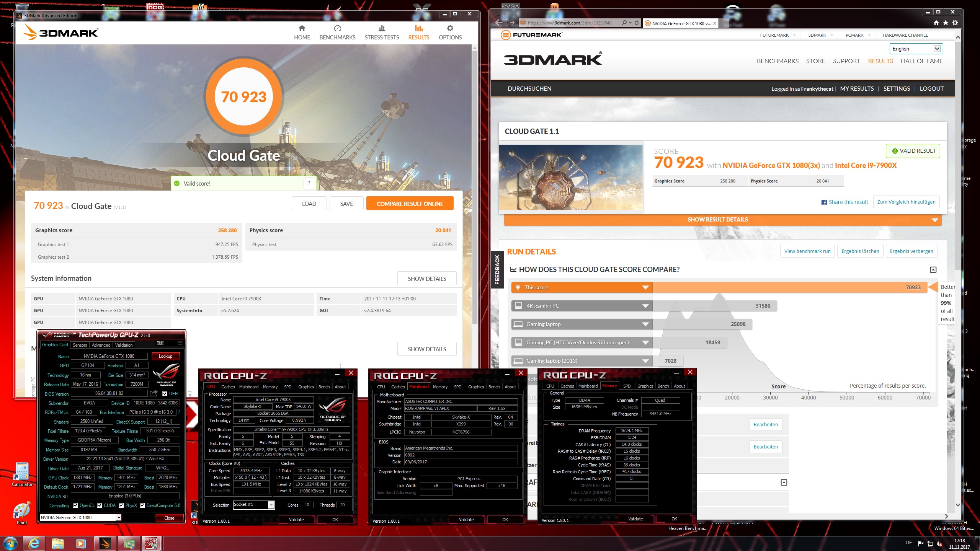Image resolution: width=980 pixels, height=551 pixels.
Task: Toggle OpenCL checkbox in GPU-Z
Action: 75,505
